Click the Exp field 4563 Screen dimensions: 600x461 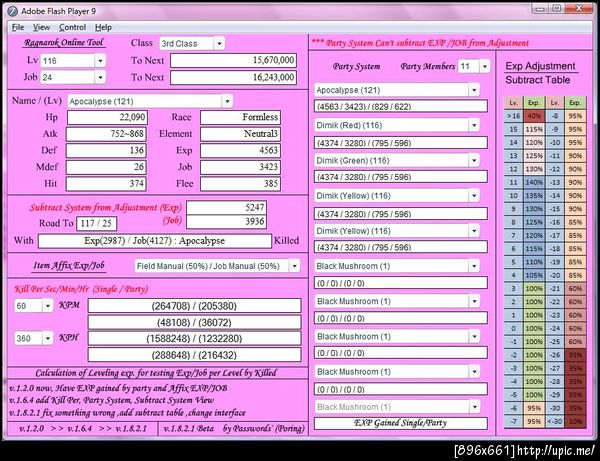point(240,150)
